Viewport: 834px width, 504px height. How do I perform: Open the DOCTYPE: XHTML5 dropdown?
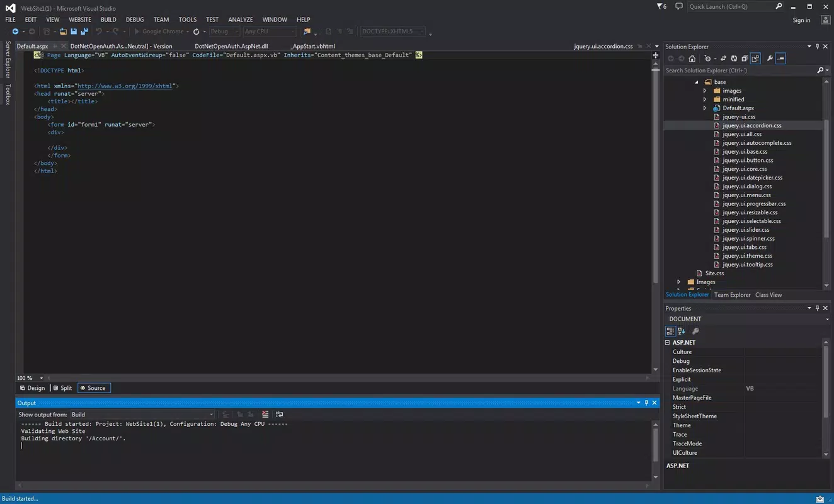392,31
